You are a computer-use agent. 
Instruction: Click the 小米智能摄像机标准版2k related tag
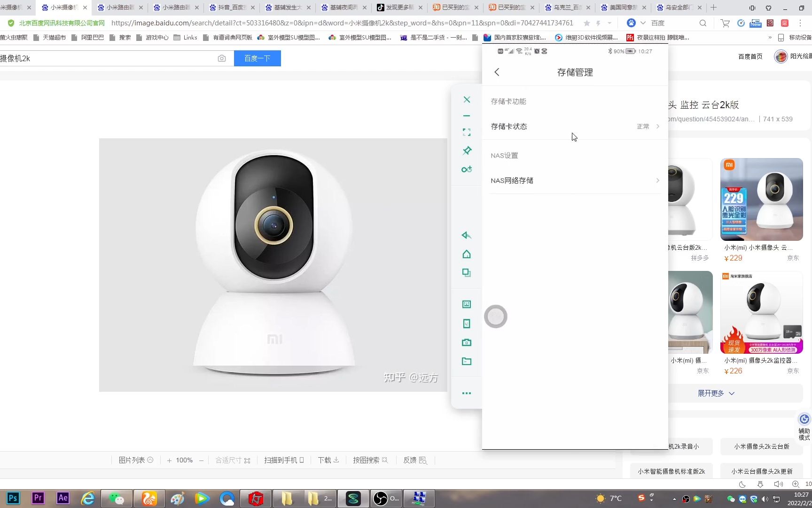point(671,471)
